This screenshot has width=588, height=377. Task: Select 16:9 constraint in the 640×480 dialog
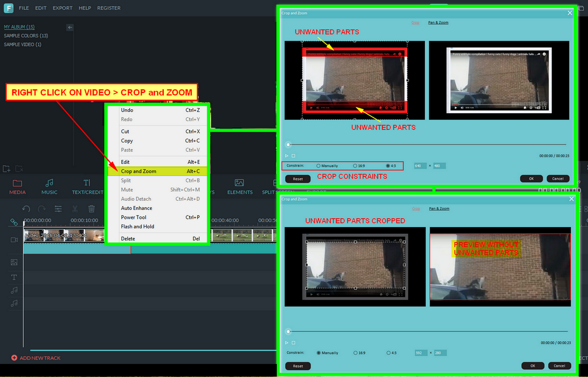coord(355,165)
